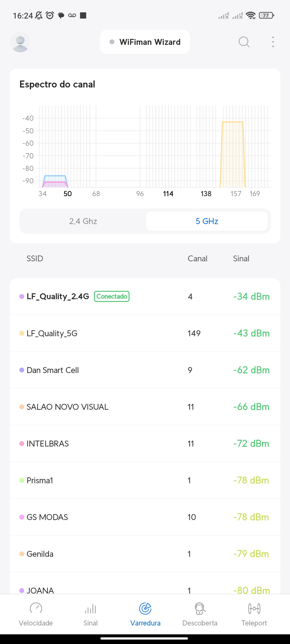The width and height of the screenshot is (290, 644).
Task: Tap the yellow channel 149 spectrum block
Action: click(233, 154)
